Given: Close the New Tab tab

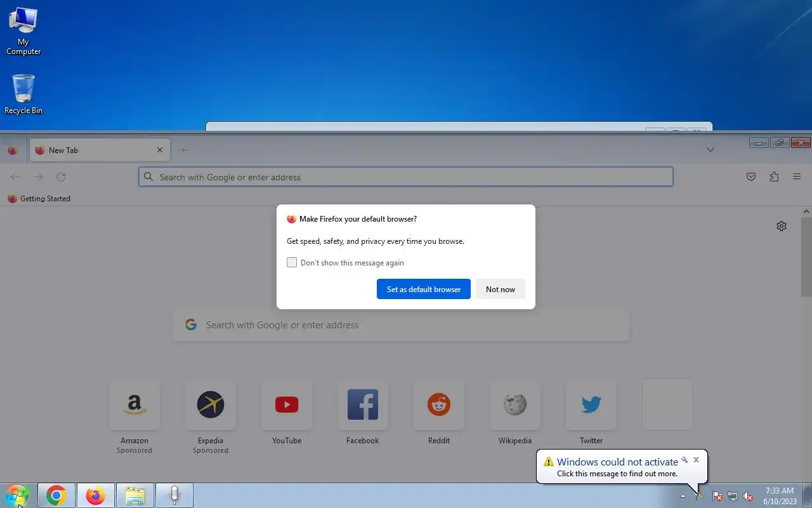Looking at the screenshot, I should click(160, 150).
